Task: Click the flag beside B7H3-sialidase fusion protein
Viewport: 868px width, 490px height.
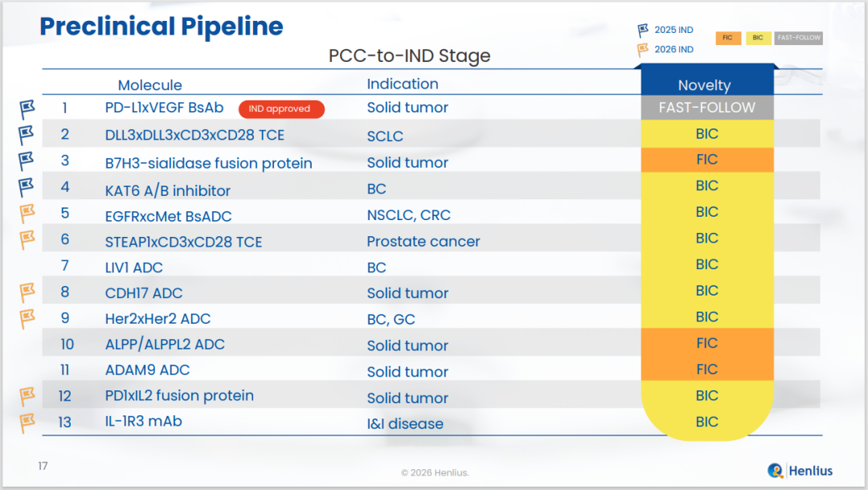Action: click(27, 161)
